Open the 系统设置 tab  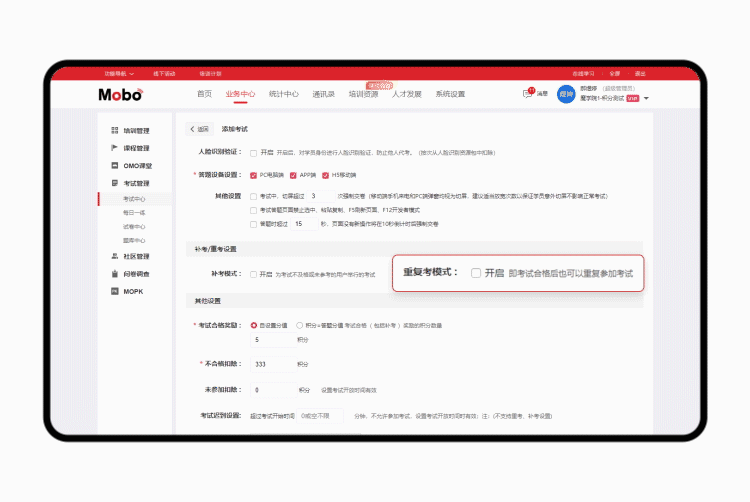pyautogui.click(x=449, y=94)
